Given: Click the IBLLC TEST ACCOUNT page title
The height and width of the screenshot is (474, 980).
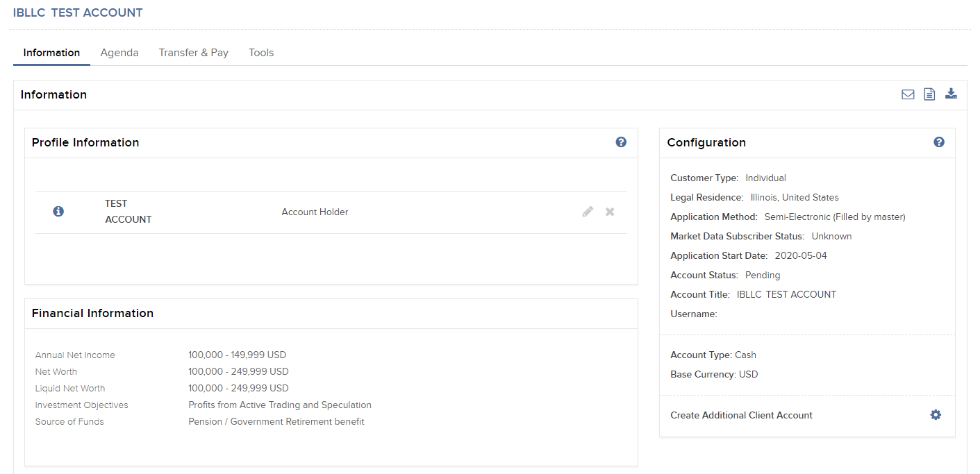Looking at the screenshot, I should point(77,12).
